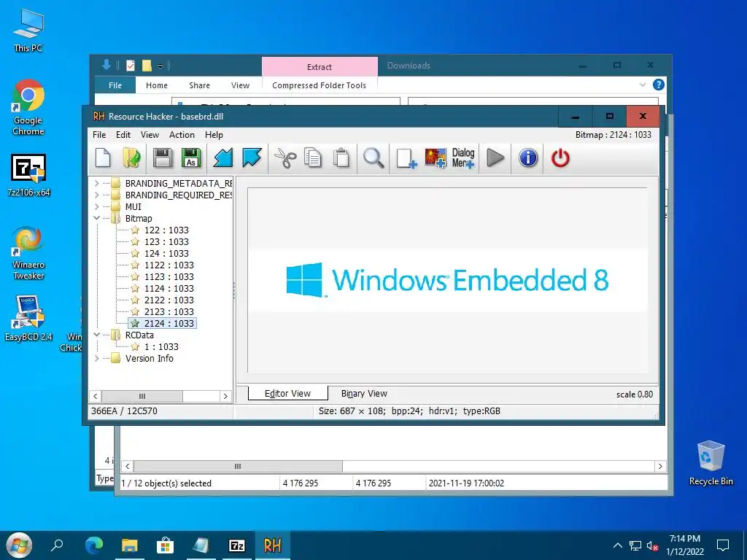The image size is (747, 560).
Task: Open the quick access toolbar dropdown in Explorer
Action: click(160, 66)
